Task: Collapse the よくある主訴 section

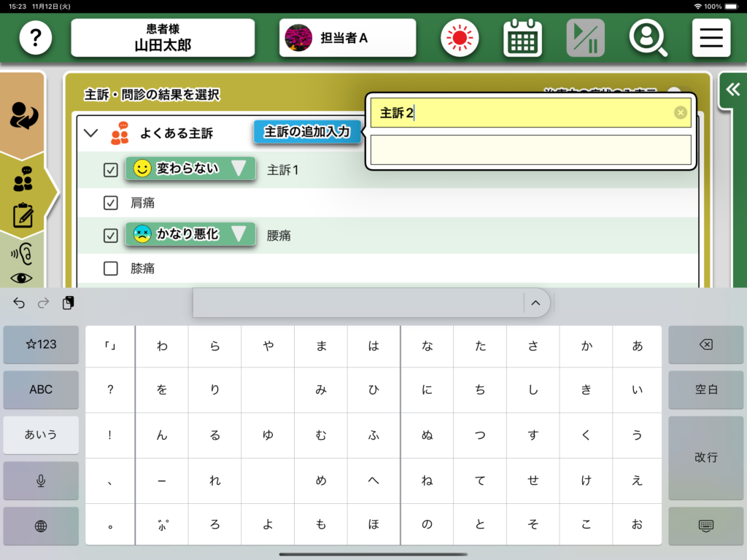Action: pyautogui.click(x=91, y=133)
